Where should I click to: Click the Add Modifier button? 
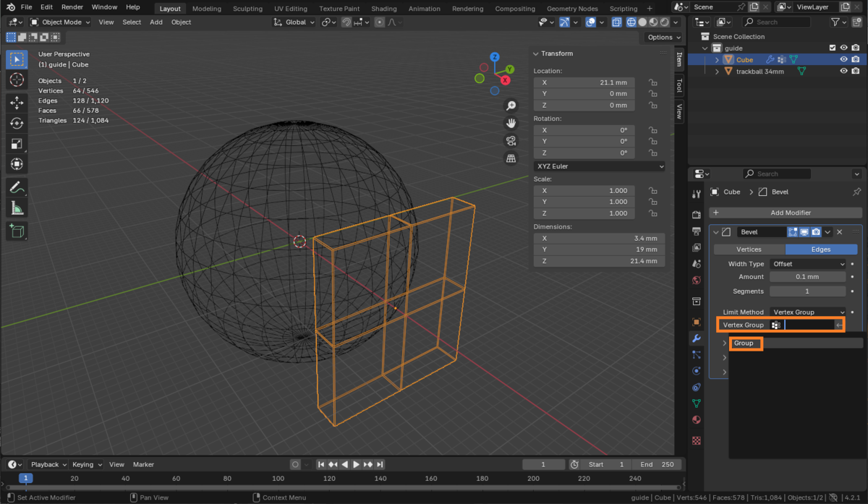tap(785, 213)
